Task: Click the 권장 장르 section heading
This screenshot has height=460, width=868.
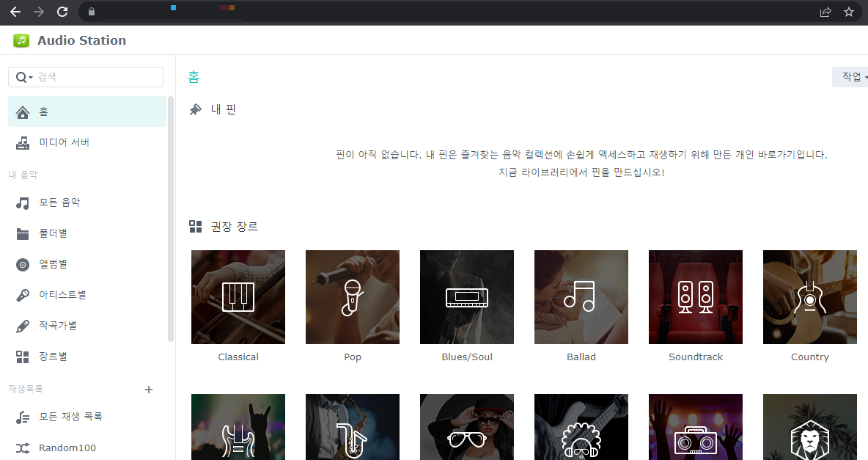Action: pyautogui.click(x=234, y=226)
